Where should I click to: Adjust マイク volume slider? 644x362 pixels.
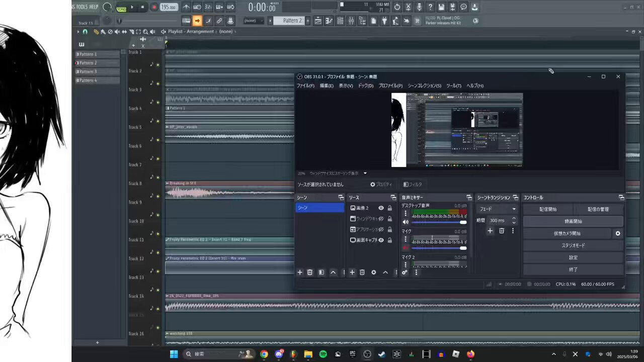(439, 248)
